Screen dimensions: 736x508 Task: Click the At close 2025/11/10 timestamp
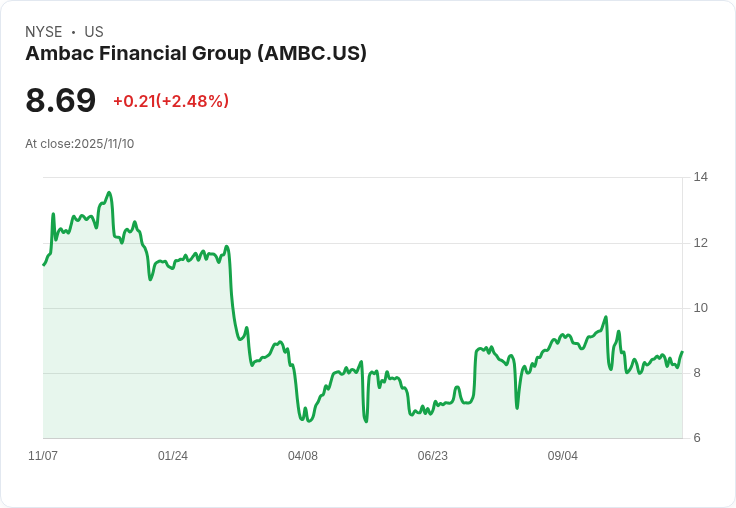[x=80, y=143]
